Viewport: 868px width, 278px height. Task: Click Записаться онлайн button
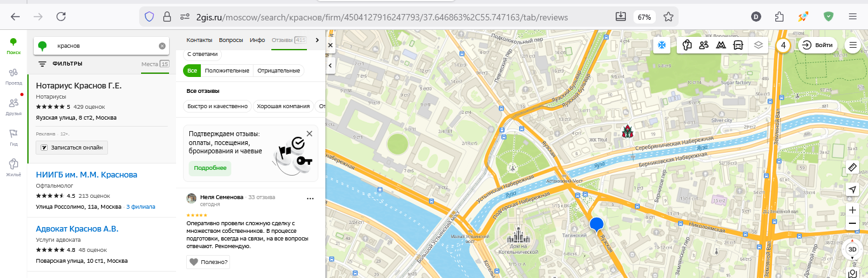(72, 148)
